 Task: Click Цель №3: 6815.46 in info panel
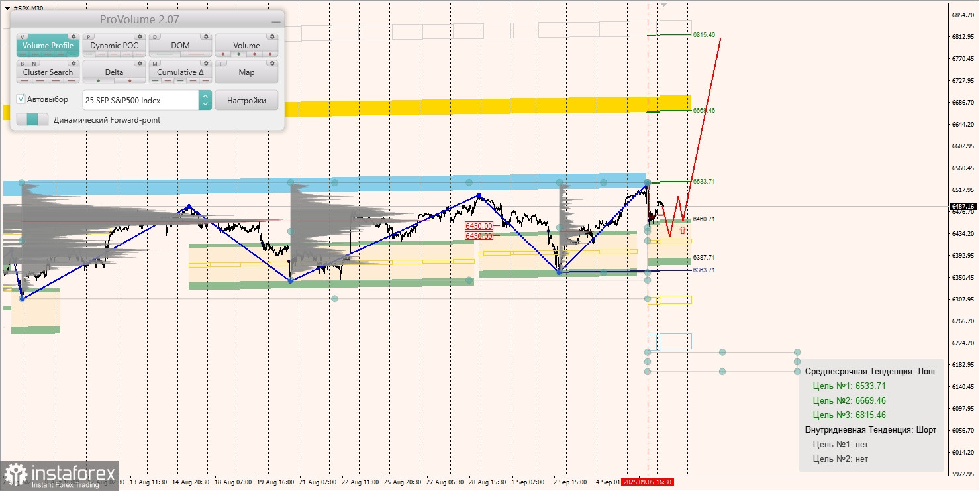point(849,415)
